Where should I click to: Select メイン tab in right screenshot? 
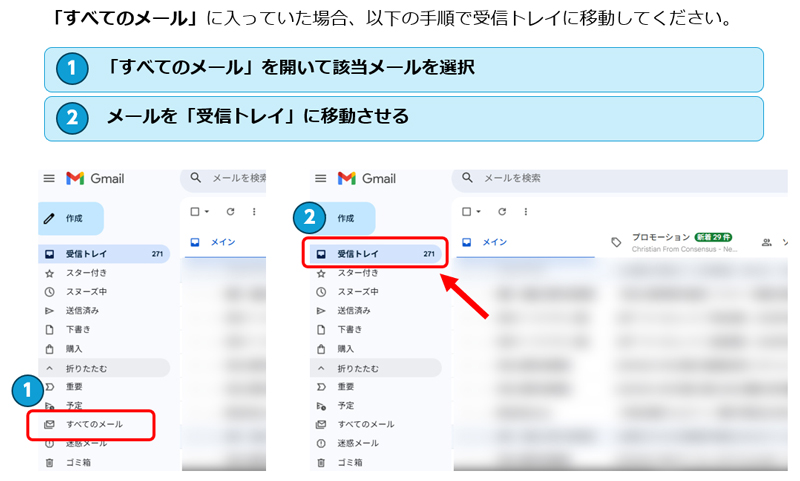tap(525, 242)
